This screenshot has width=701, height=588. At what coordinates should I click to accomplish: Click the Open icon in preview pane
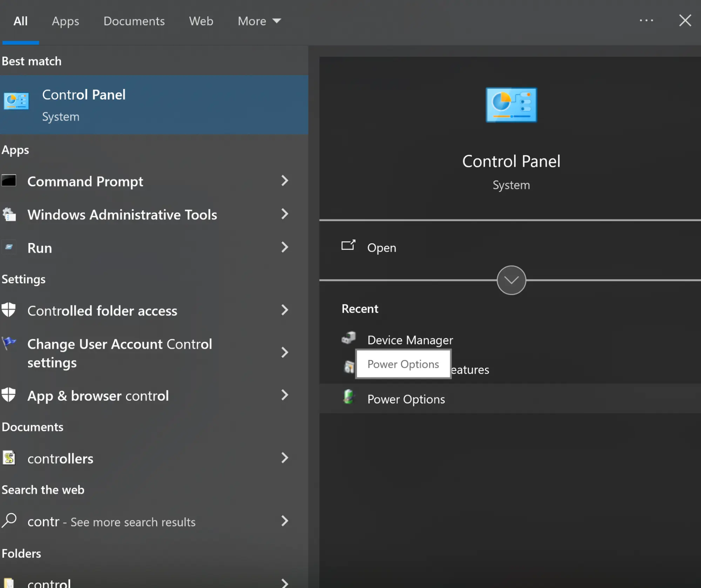(348, 245)
